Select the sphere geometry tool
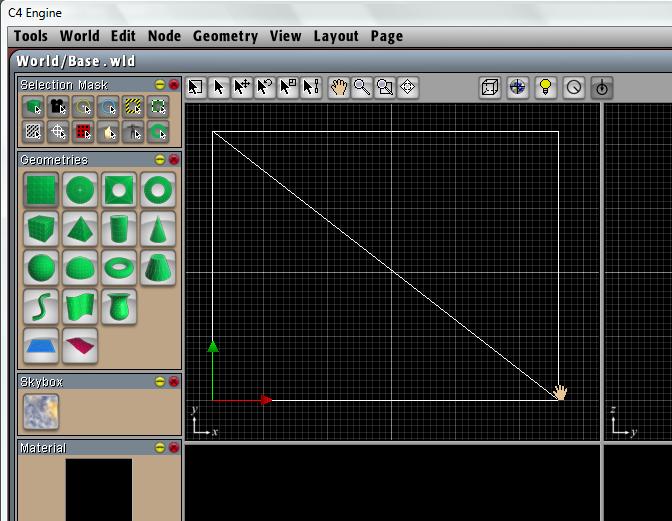This screenshot has width=672, height=521. [x=40, y=267]
